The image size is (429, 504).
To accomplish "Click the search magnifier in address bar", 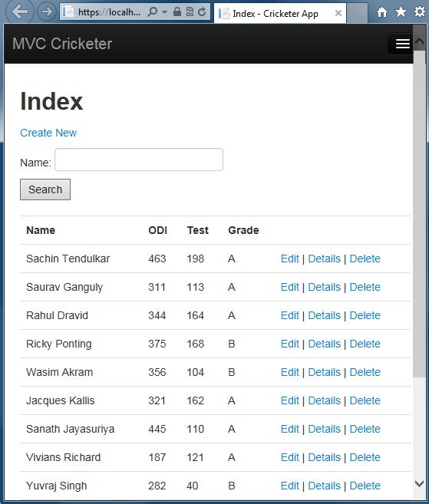I will pyautogui.click(x=153, y=12).
